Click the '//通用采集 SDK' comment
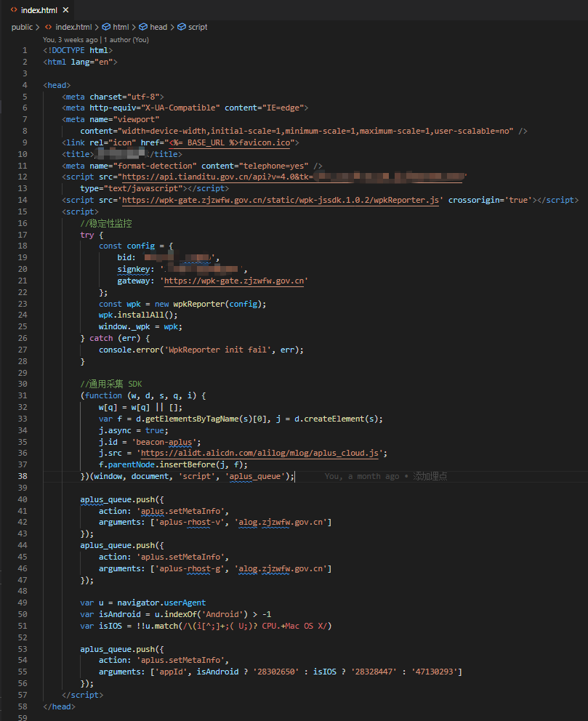This screenshot has height=721, width=588. (111, 384)
